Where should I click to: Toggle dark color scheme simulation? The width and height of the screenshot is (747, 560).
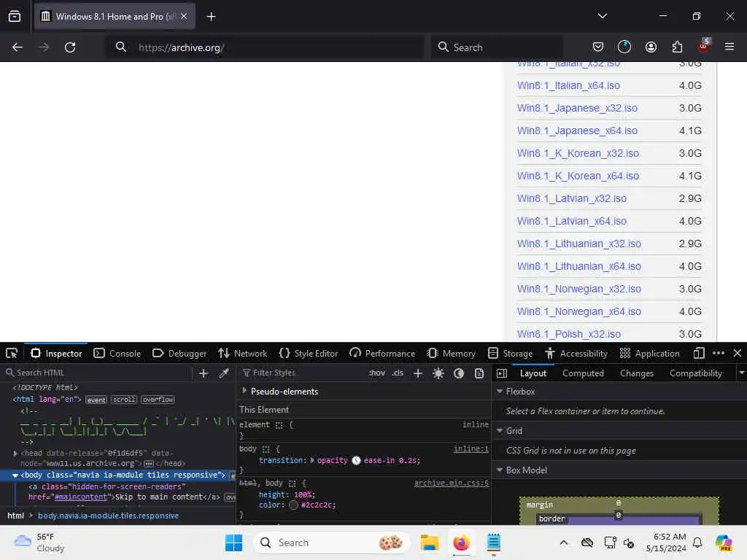point(459,373)
